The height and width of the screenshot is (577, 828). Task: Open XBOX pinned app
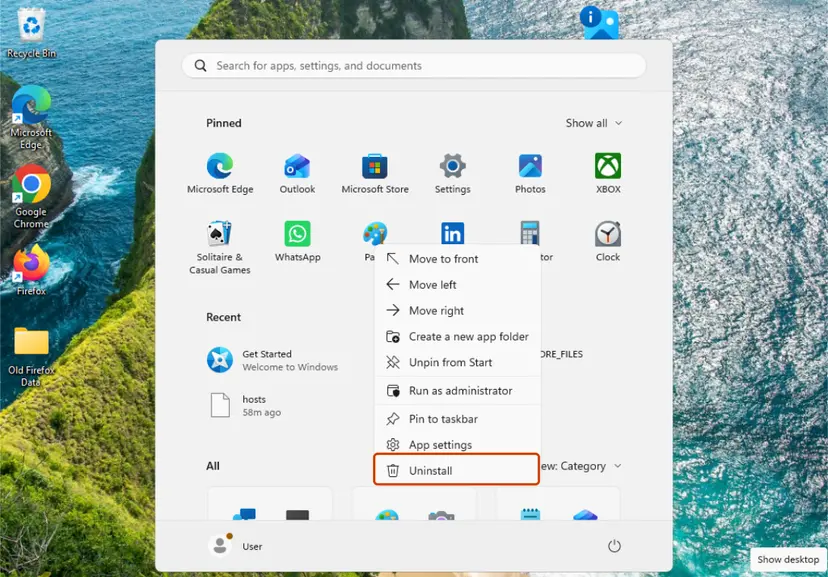[x=608, y=173]
